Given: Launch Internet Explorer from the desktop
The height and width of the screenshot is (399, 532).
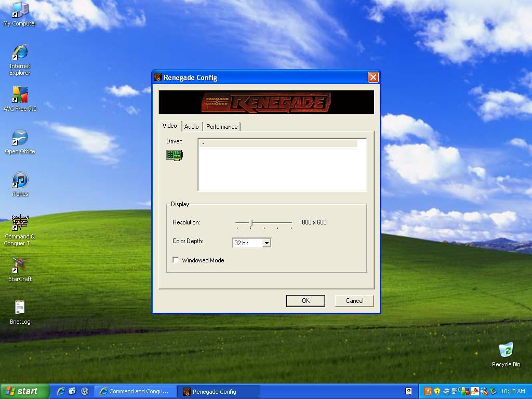Looking at the screenshot, I should pyautogui.click(x=20, y=53).
